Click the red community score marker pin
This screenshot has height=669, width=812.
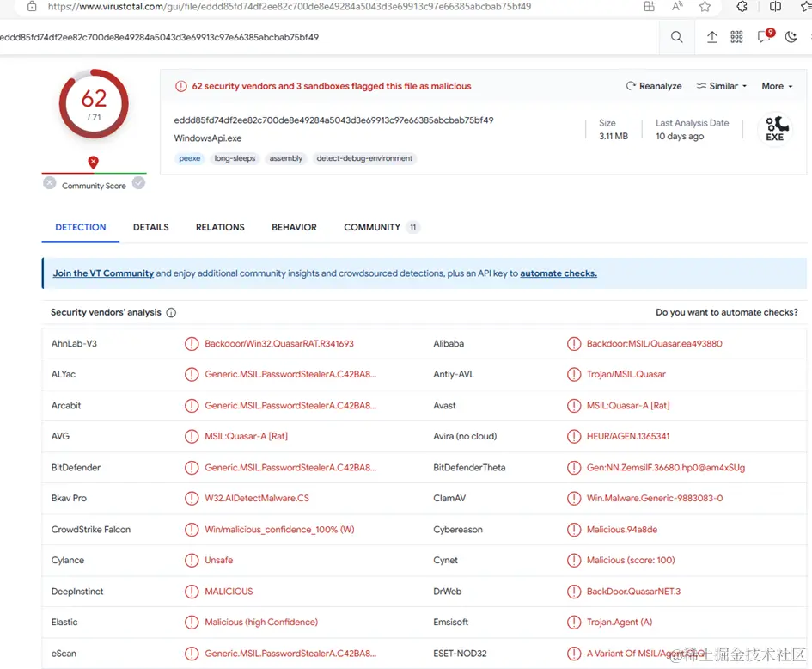coord(93,163)
